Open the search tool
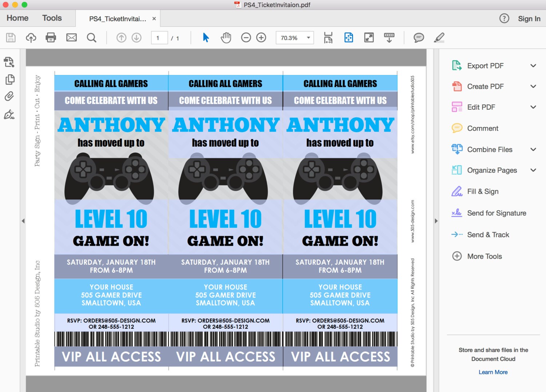Viewport: 546px width, 392px height. pyautogui.click(x=91, y=37)
